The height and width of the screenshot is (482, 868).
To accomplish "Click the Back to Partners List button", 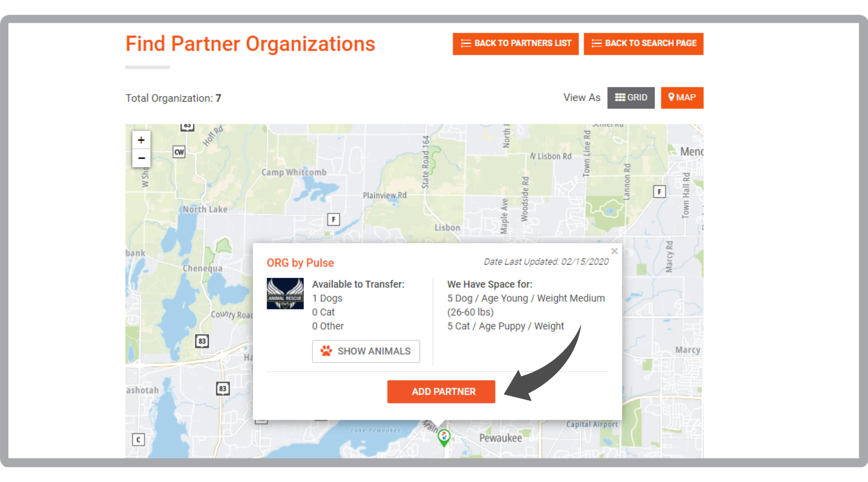I will click(515, 44).
